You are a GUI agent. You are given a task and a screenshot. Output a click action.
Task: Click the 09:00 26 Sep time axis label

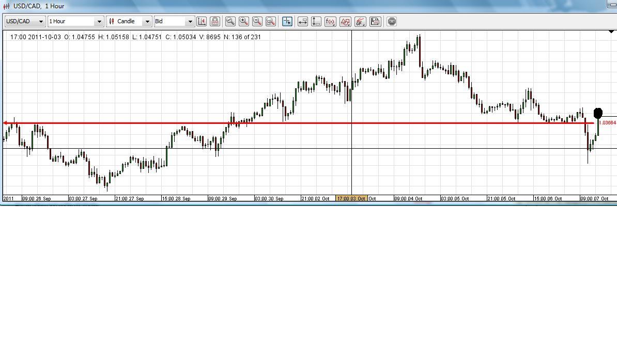tap(37, 198)
